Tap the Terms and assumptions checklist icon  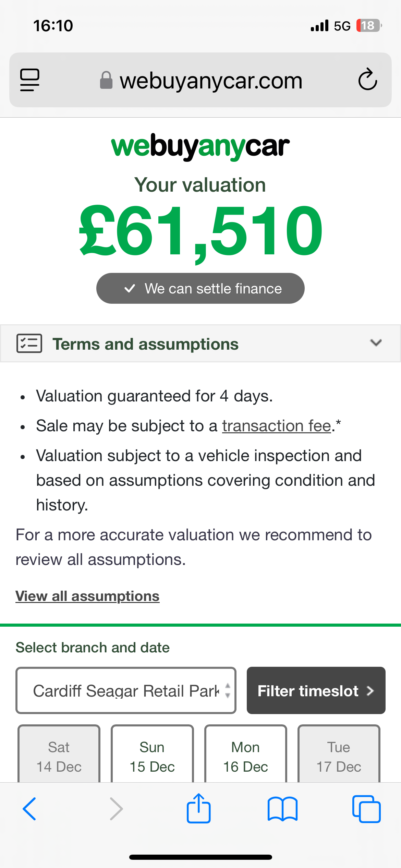coord(29,343)
